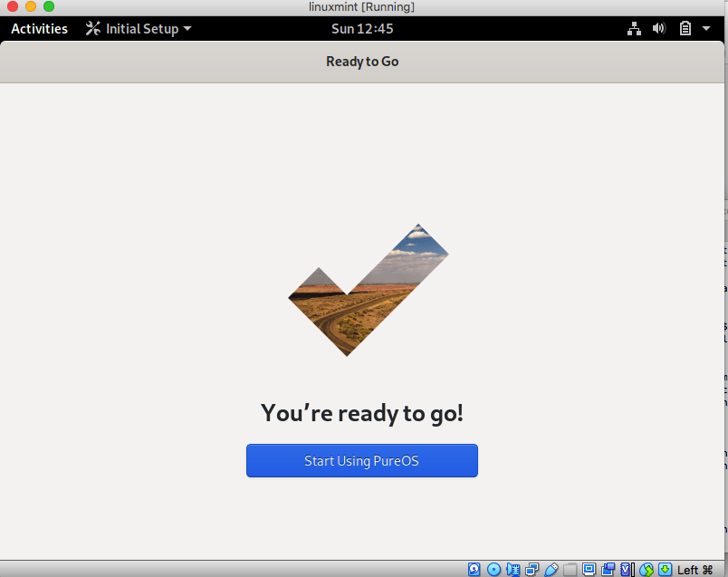
Task: Click the VirtualBox optical disc icon
Action: (x=494, y=569)
